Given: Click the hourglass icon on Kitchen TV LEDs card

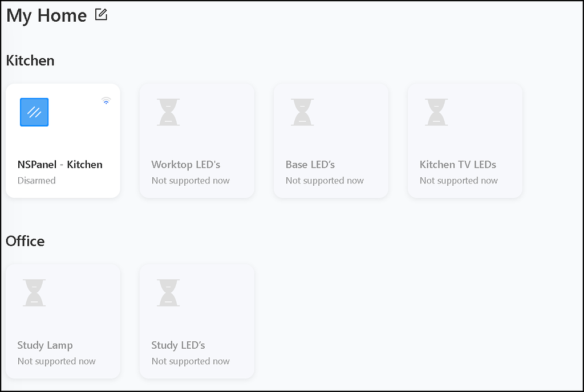Looking at the screenshot, I should pos(436,112).
